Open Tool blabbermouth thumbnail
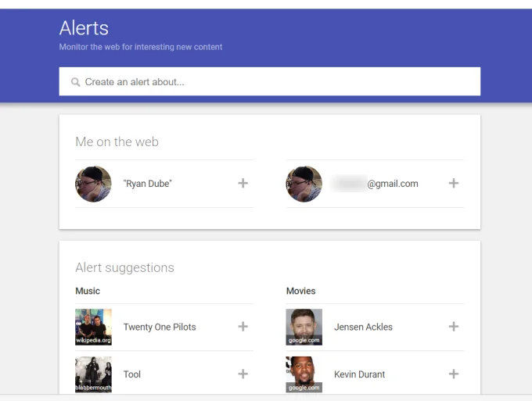 pos(93,374)
